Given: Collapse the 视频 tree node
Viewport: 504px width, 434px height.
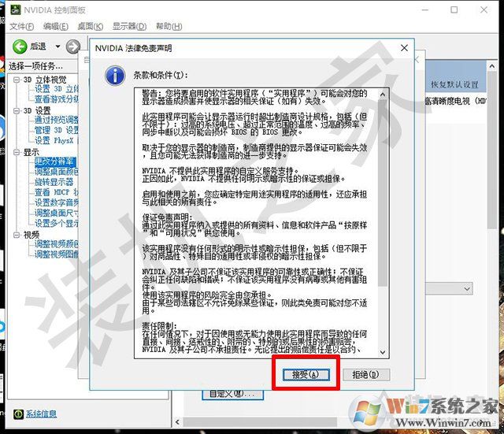Looking at the screenshot, I should (16, 235).
